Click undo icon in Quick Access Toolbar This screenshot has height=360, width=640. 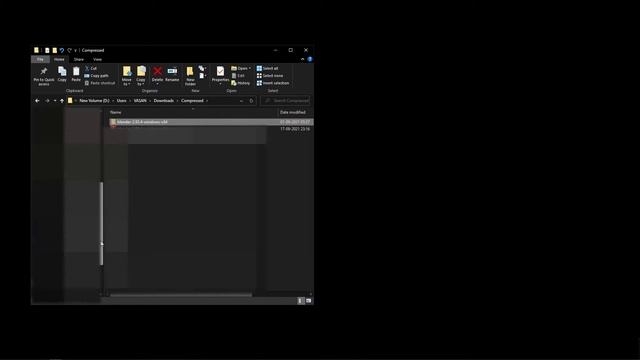point(62,50)
